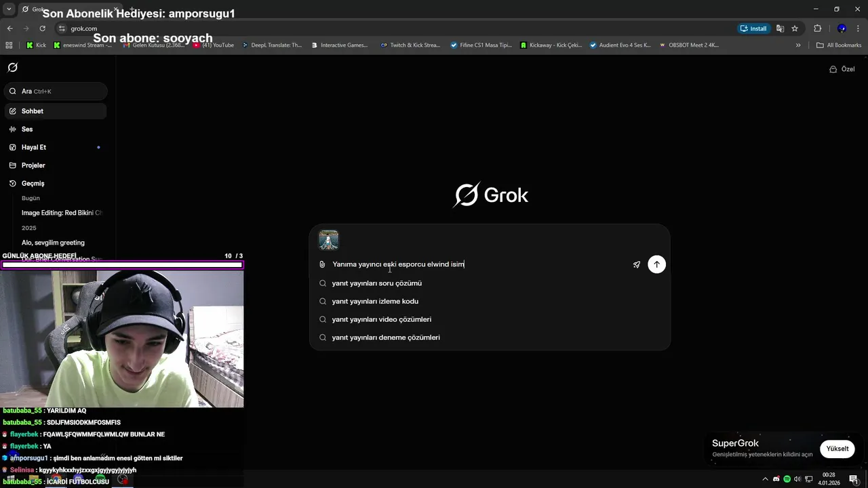
Task: Click the prompt text input field
Action: coord(479,264)
